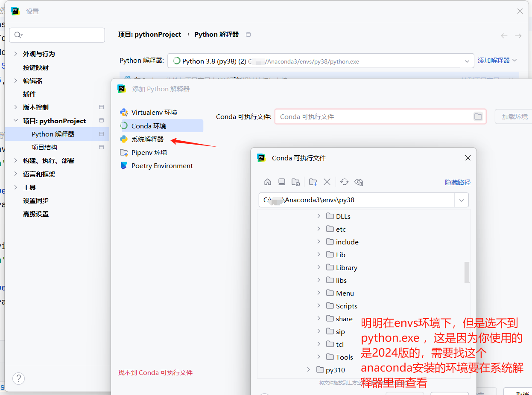This screenshot has height=395, width=532.
Task: Open 高级设置 settings page
Action: click(36, 214)
